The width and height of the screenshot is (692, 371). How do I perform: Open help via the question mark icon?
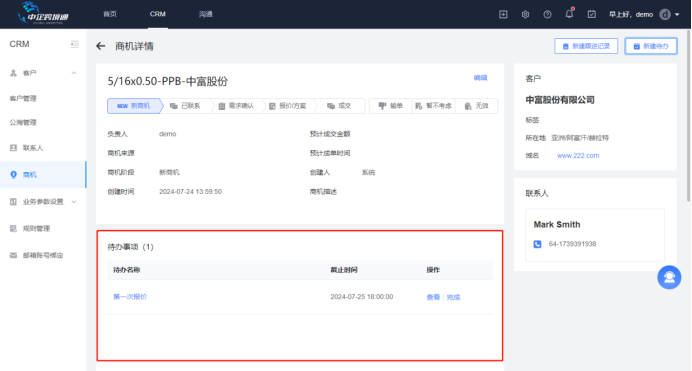coord(547,15)
